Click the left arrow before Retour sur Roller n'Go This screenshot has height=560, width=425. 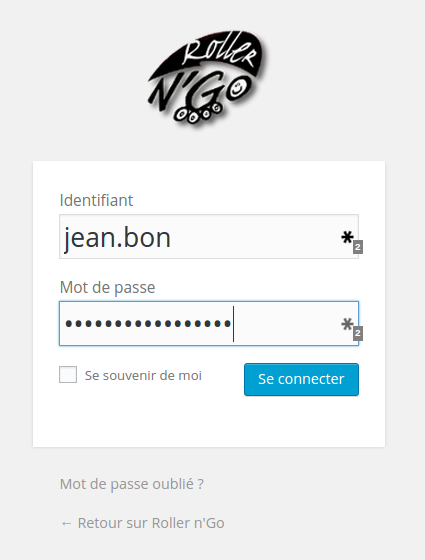point(66,523)
